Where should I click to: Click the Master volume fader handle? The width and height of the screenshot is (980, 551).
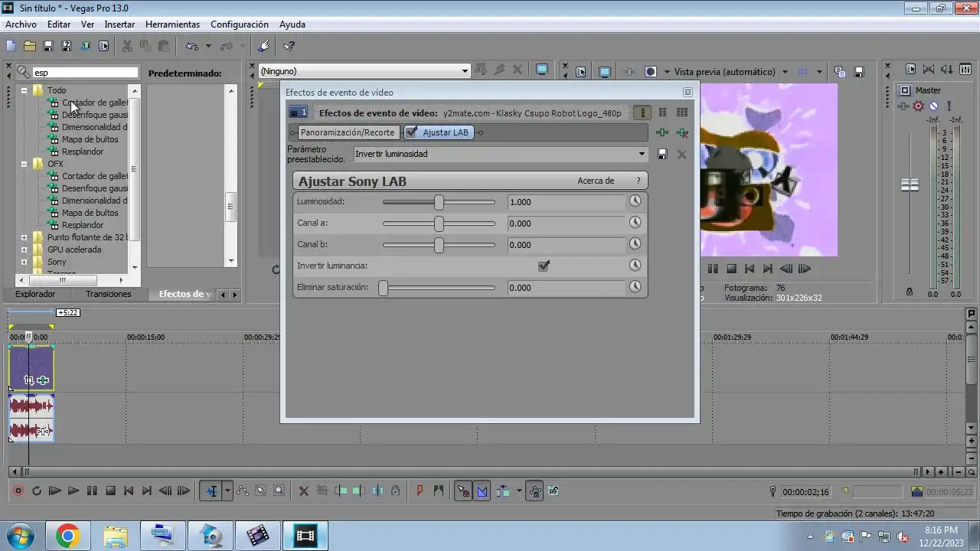click(910, 185)
